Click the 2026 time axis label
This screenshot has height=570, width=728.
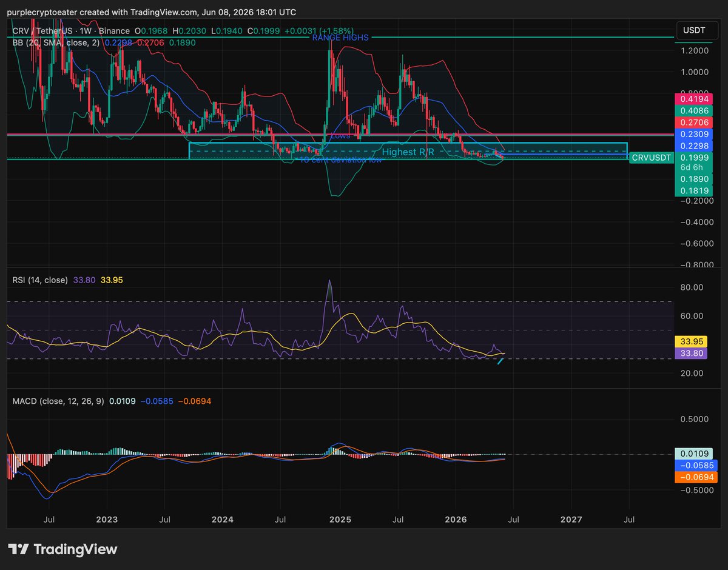(x=456, y=520)
